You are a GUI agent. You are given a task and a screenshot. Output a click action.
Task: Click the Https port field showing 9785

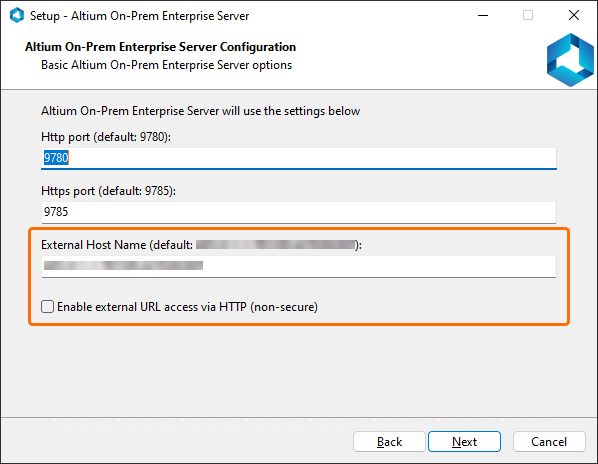pos(299,212)
